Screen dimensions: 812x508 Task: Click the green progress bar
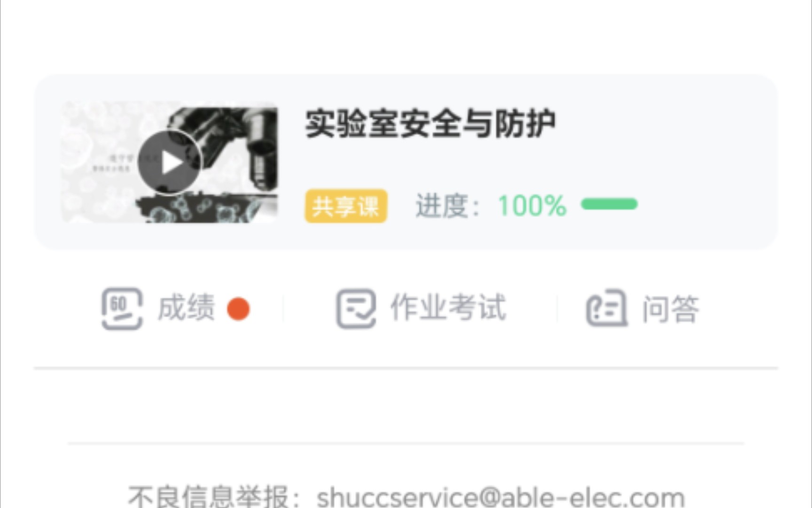609,204
